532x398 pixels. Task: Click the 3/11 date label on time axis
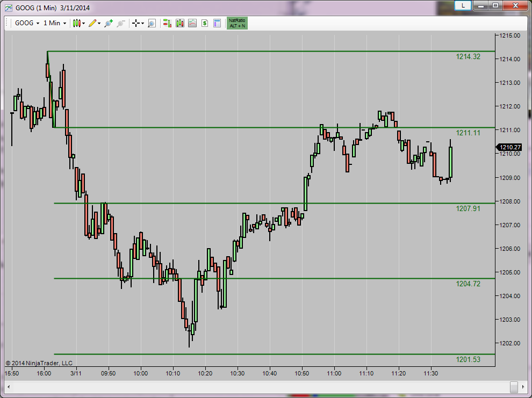(76, 373)
